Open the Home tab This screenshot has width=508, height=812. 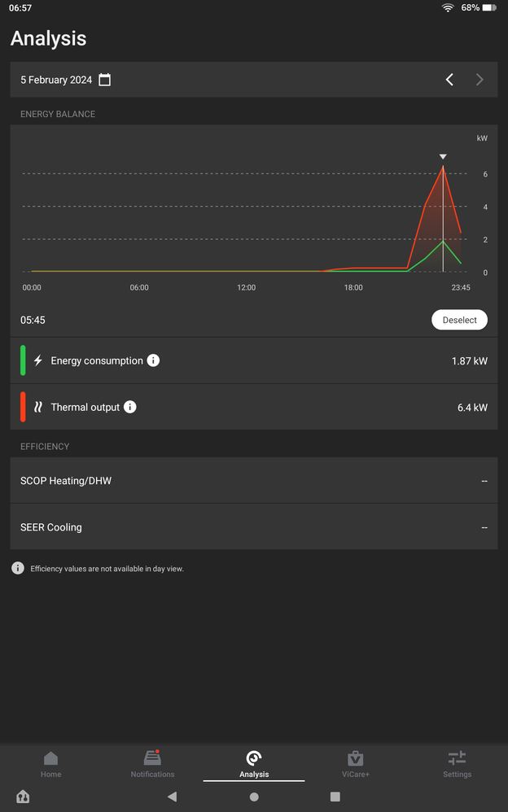tap(50, 764)
